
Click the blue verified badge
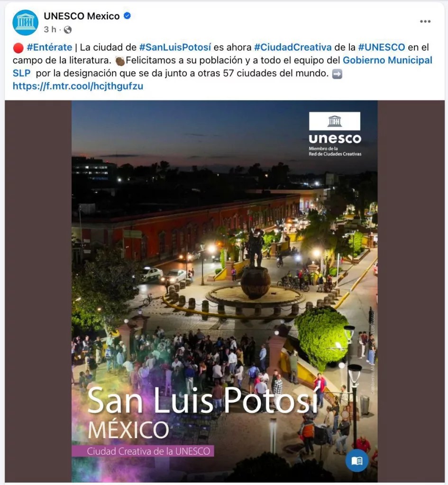pos(127,16)
